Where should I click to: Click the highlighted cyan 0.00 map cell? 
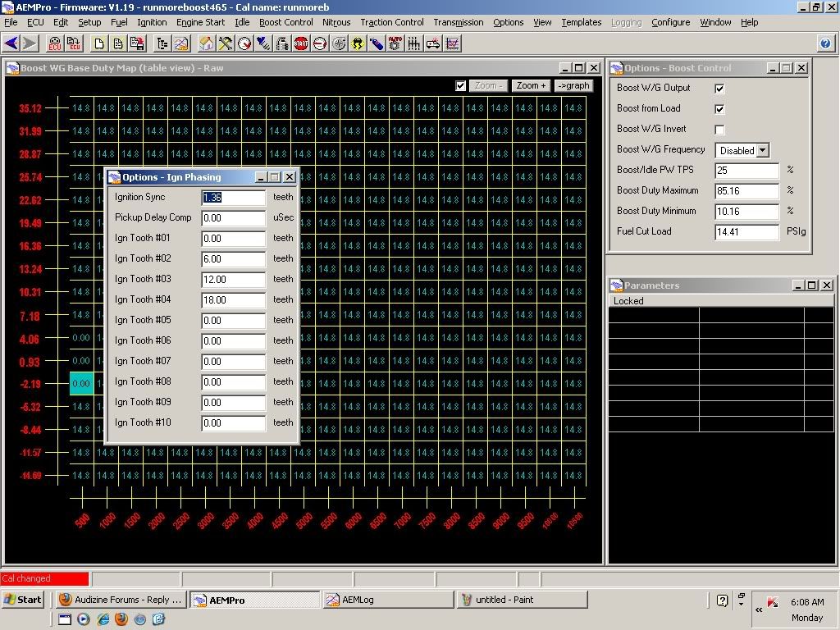tap(81, 384)
